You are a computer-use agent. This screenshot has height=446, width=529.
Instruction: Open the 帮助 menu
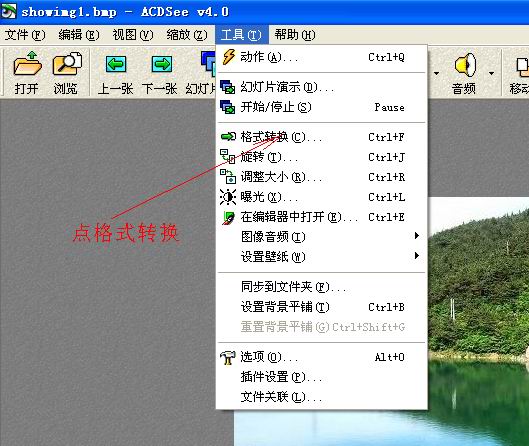[x=295, y=35]
